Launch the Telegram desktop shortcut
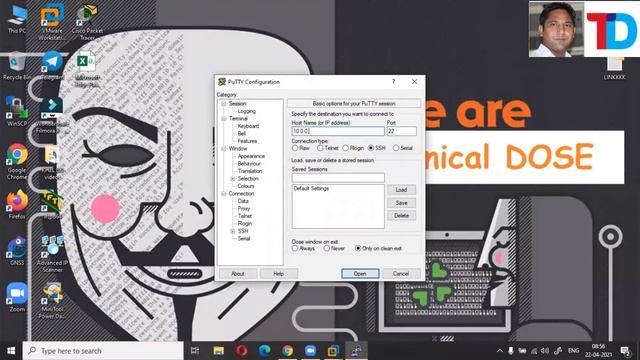The width and height of the screenshot is (640, 360). pos(52,65)
